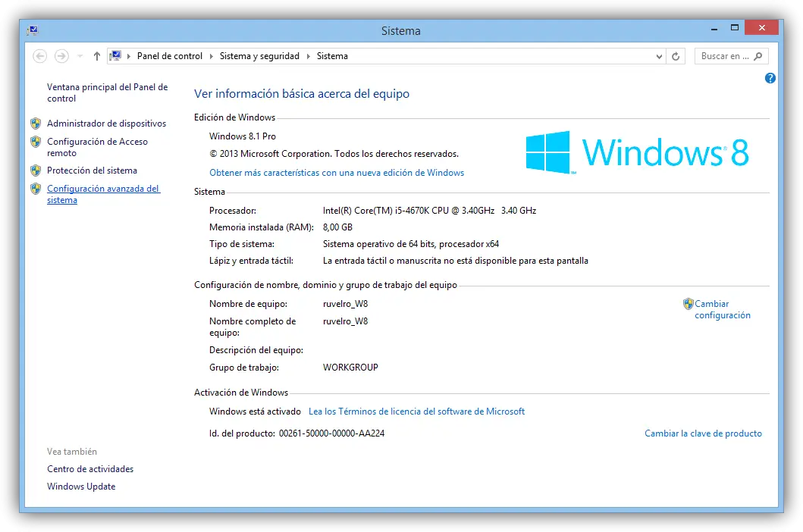Click the computer icon in the address bar
Viewport: 803px width, 532px height.
[116, 56]
